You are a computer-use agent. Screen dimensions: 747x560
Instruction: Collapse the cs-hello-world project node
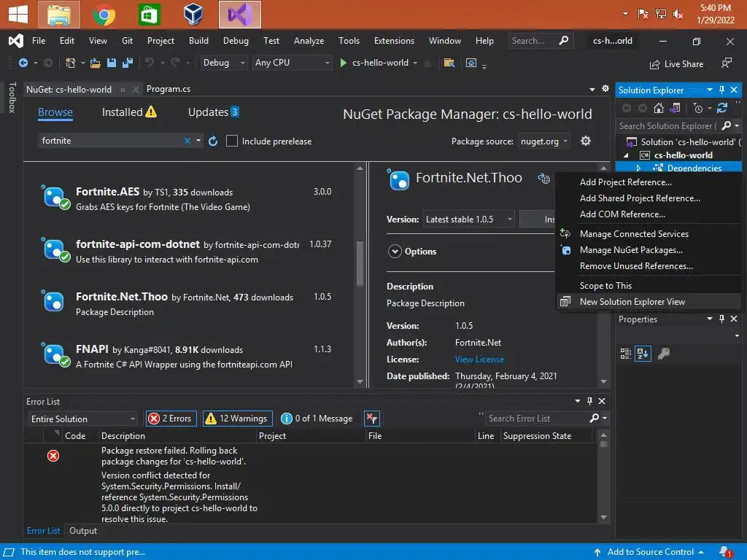click(626, 155)
